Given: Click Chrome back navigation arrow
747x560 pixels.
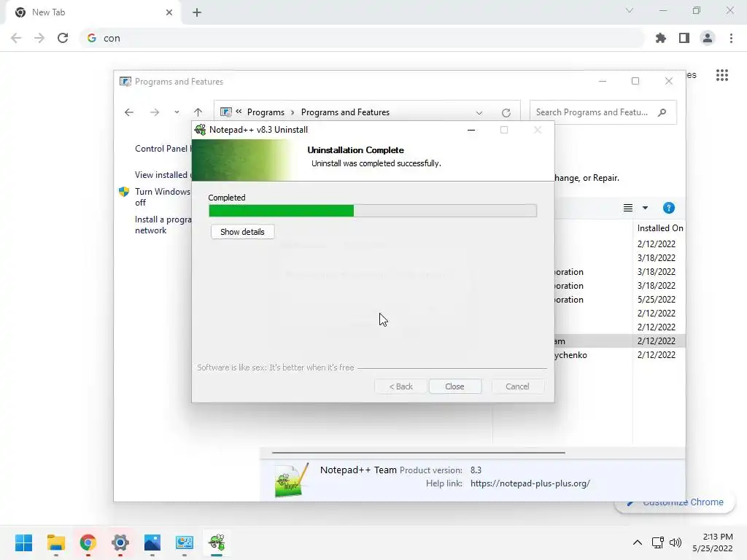Looking at the screenshot, I should [x=16, y=38].
